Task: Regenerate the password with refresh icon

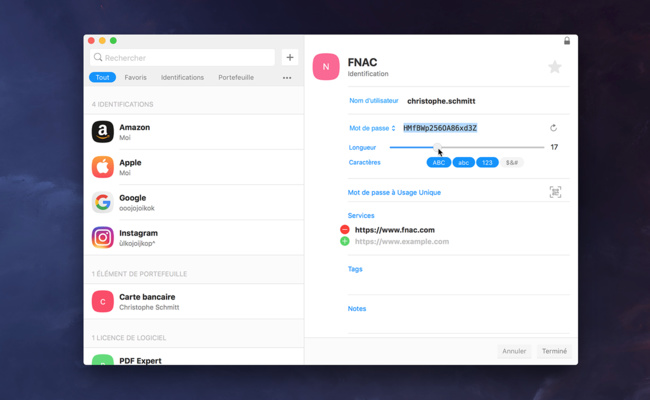Action: 553,128
